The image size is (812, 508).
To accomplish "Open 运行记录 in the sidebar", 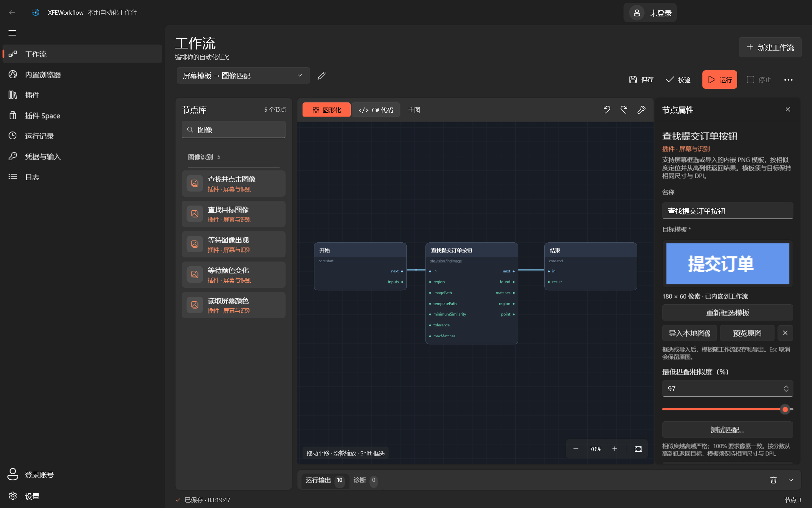I will pos(82,136).
